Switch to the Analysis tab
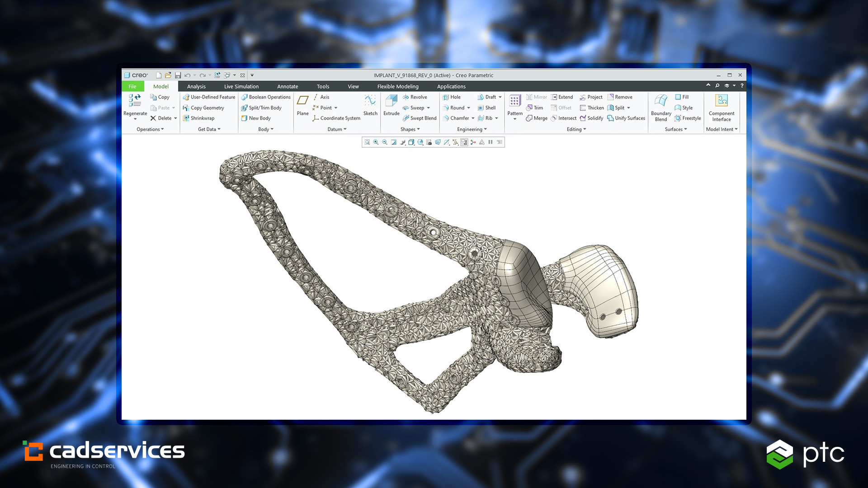This screenshot has width=868, height=488. [196, 86]
